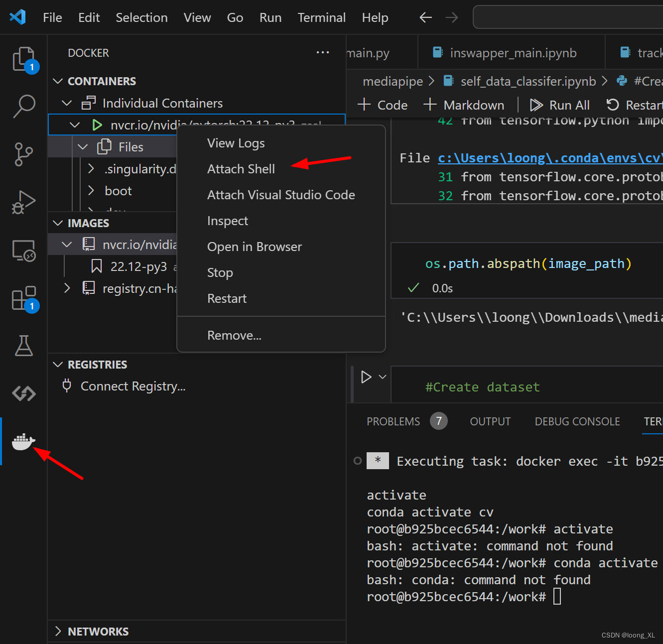Collapse Individual Containers group
The height and width of the screenshot is (644, 663).
click(67, 103)
